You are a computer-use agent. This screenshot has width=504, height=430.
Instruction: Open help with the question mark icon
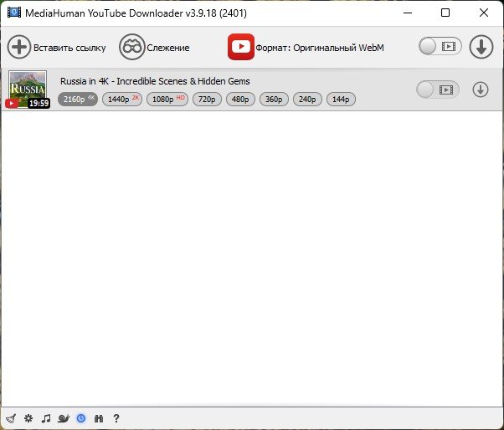pos(116,417)
